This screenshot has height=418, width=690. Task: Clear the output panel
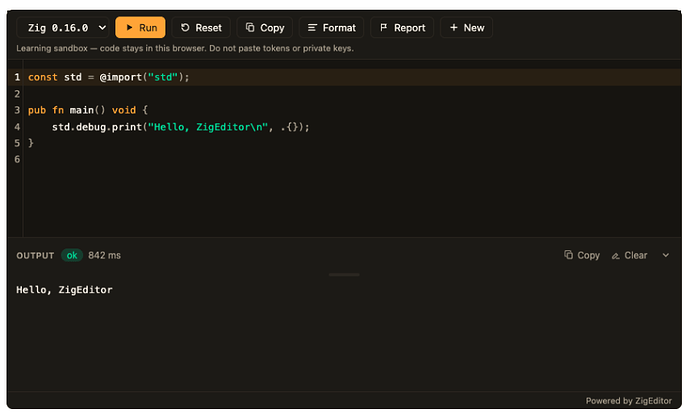630,256
